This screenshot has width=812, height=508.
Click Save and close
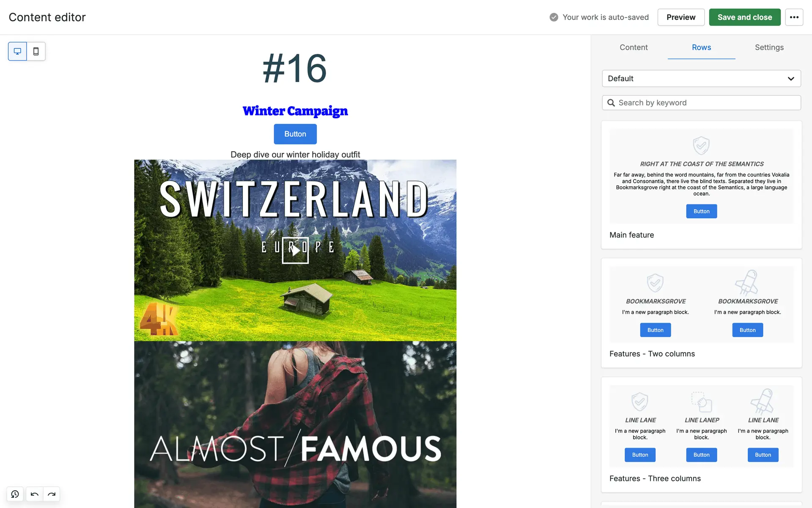(745, 17)
